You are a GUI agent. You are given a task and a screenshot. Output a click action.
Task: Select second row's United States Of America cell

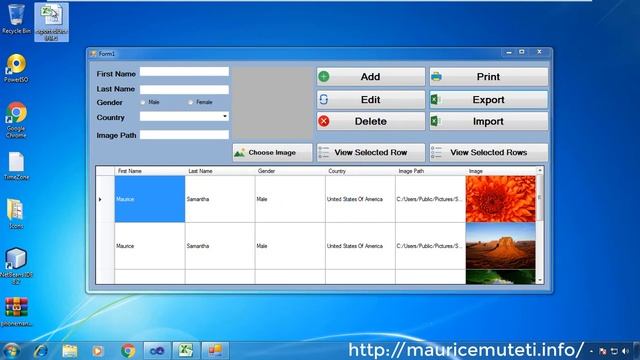[360, 246]
